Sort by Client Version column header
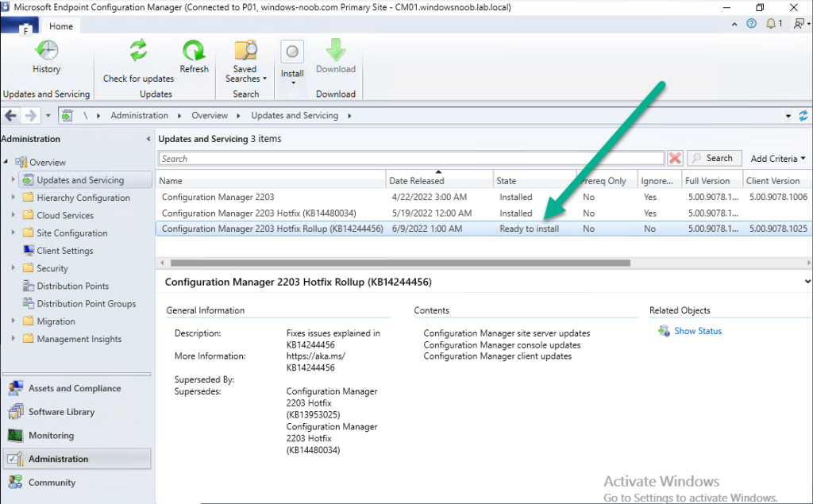The width and height of the screenshot is (813, 504). pos(776,181)
